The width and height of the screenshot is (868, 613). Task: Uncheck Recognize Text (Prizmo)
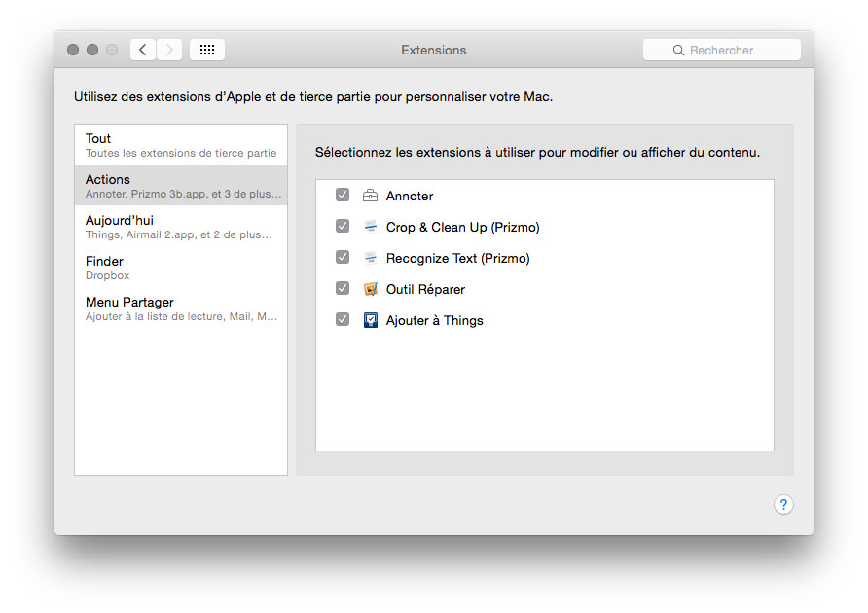click(x=343, y=257)
